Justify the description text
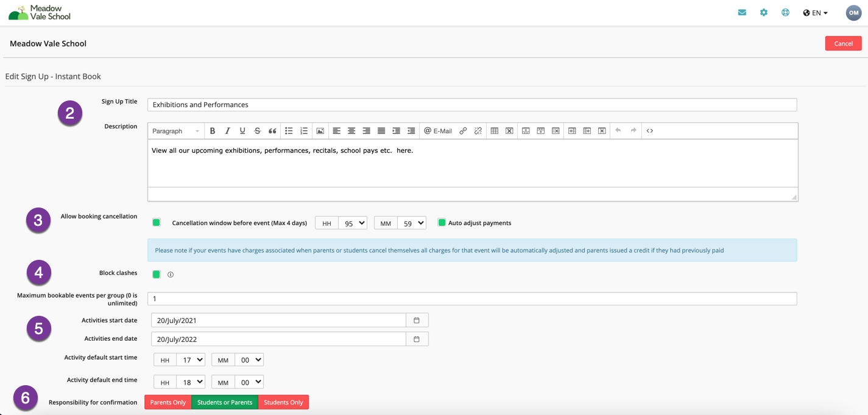This screenshot has width=868, height=415. 381,131
